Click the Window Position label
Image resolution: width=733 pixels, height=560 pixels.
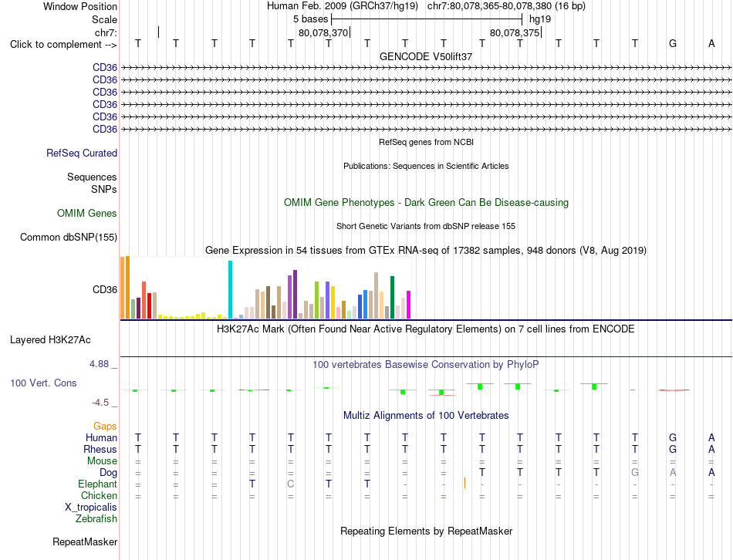point(80,6)
